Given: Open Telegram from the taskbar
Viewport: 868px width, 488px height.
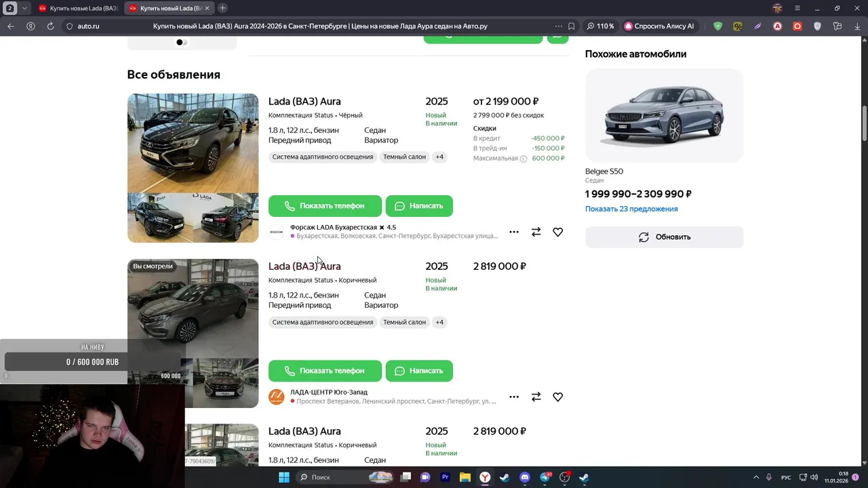Looking at the screenshot, I should click(x=545, y=477).
